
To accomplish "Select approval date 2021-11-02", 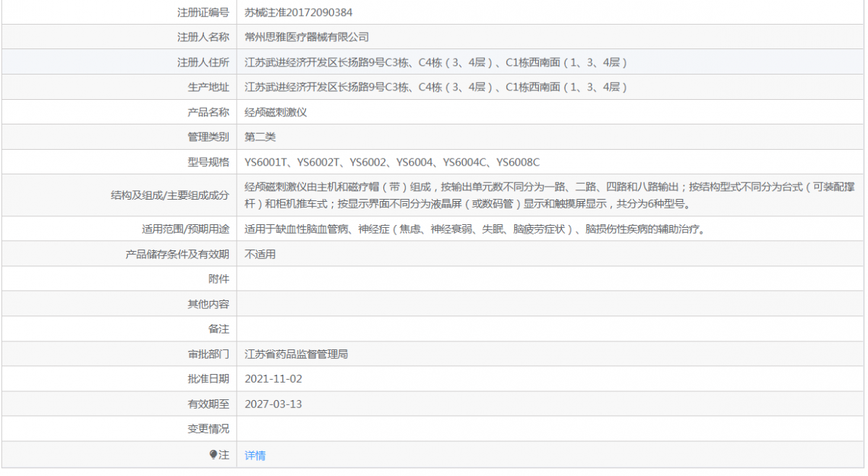I will click(273, 379).
